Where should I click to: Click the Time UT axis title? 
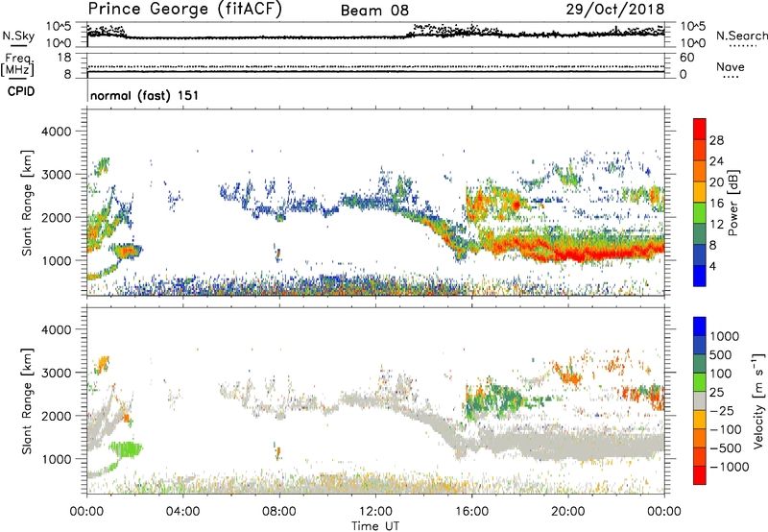click(x=375, y=526)
